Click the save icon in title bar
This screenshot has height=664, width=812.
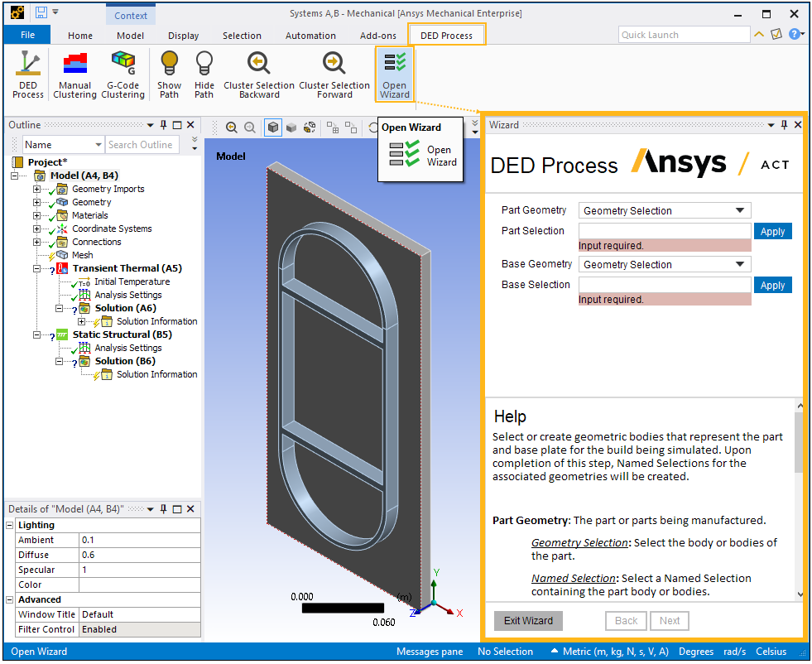click(x=41, y=12)
